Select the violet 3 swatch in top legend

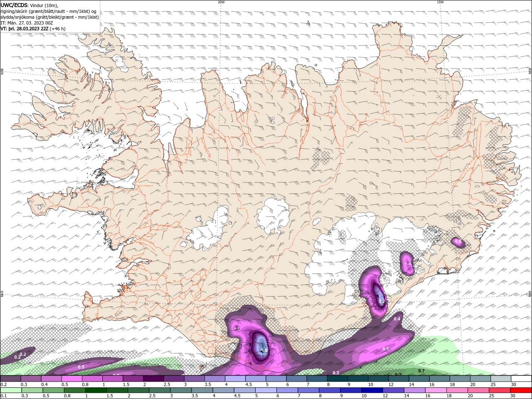click(195, 379)
